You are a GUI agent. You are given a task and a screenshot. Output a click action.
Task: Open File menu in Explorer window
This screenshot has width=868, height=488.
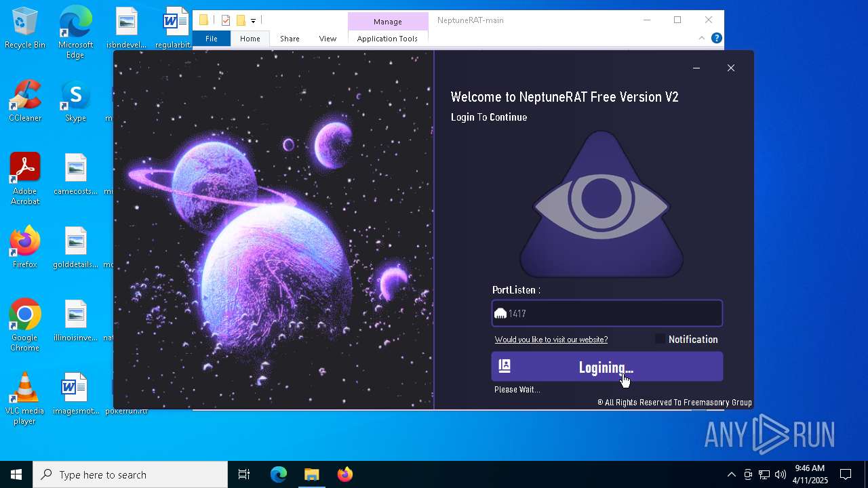pos(212,39)
